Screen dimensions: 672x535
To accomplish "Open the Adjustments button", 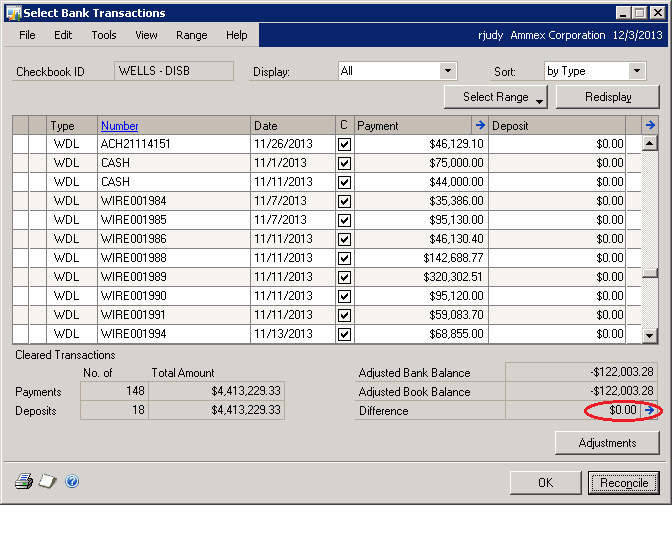I will tap(607, 443).
